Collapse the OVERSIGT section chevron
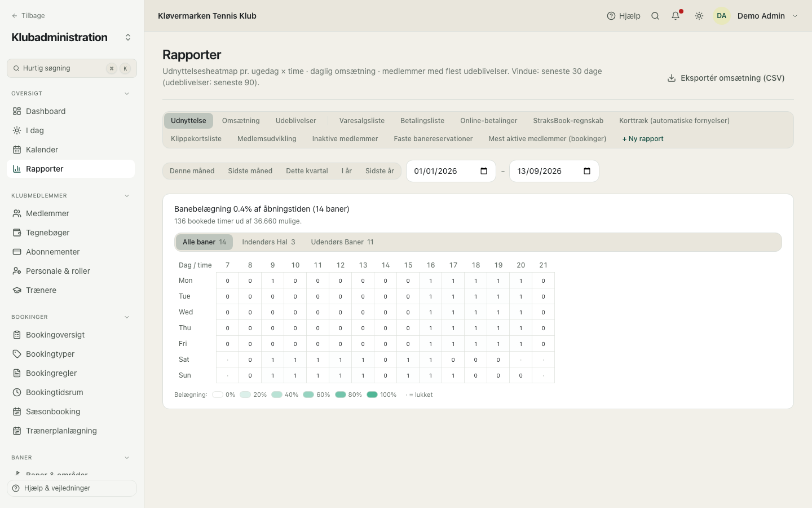 pyautogui.click(x=127, y=94)
